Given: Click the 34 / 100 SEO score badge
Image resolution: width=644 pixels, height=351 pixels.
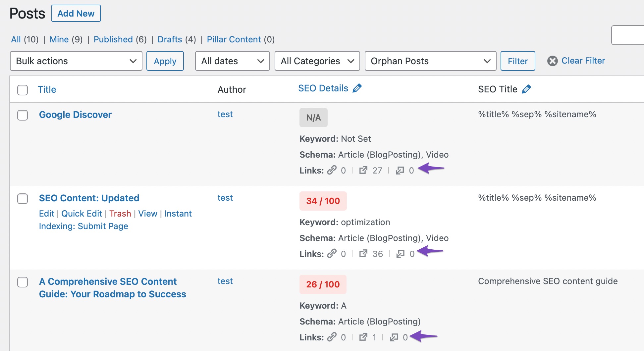Looking at the screenshot, I should coord(323,201).
